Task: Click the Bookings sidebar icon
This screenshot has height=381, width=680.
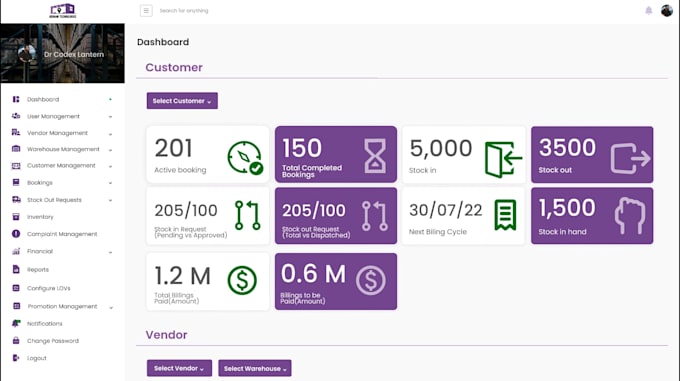Action: (x=16, y=182)
